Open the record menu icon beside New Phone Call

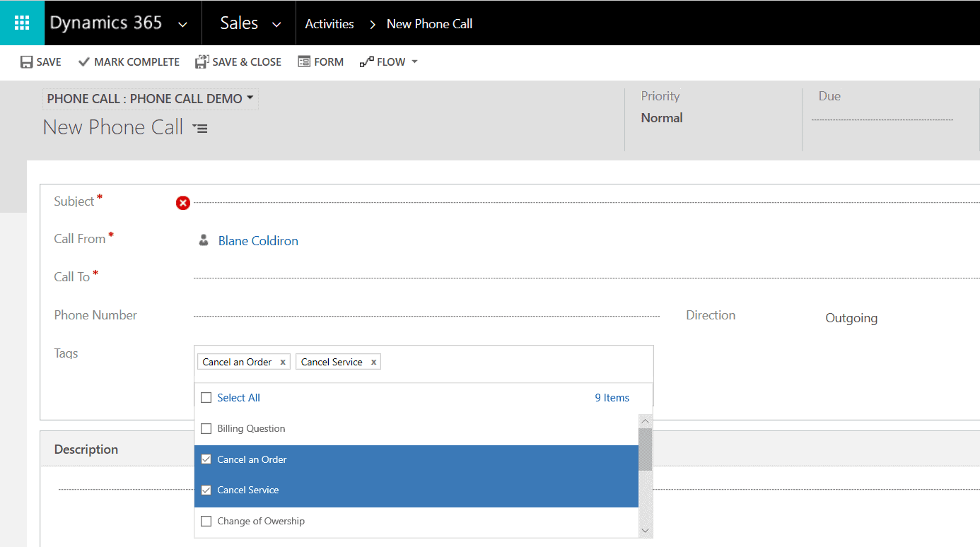pos(200,128)
